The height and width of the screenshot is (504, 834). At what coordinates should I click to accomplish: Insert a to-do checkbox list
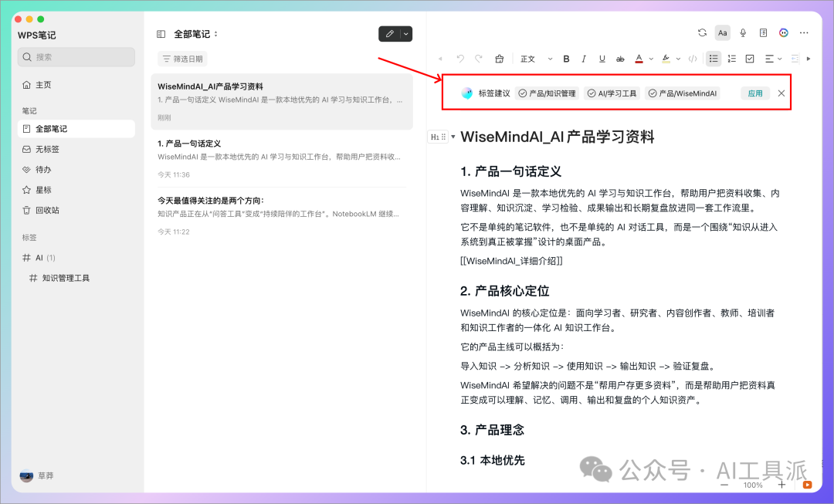click(x=750, y=59)
